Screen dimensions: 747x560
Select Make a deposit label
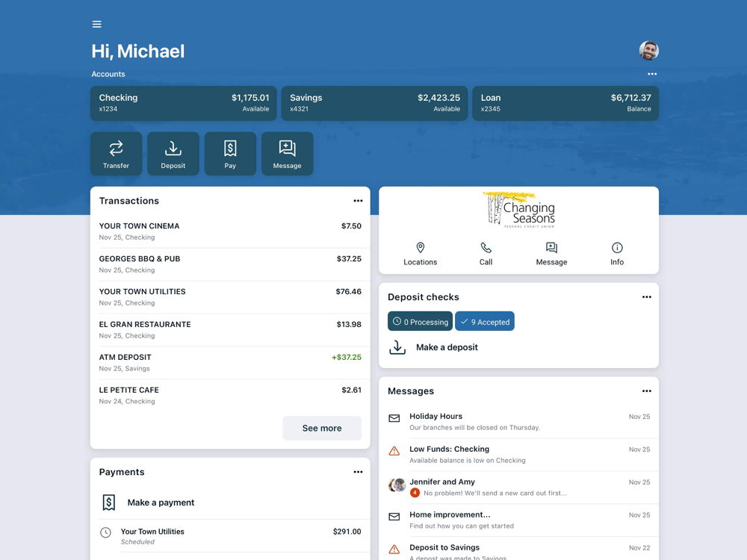tap(447, 347)
